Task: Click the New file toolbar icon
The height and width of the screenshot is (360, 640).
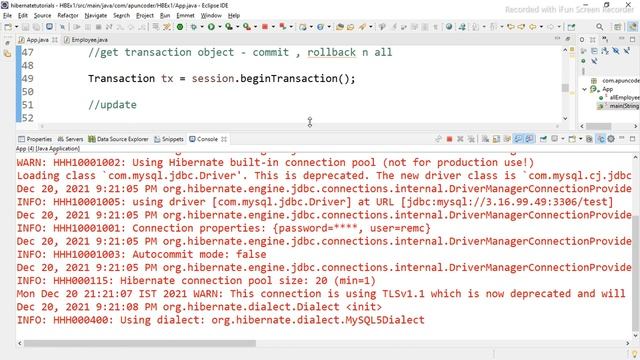Action: pyautogui.click(x=8, y=27)
